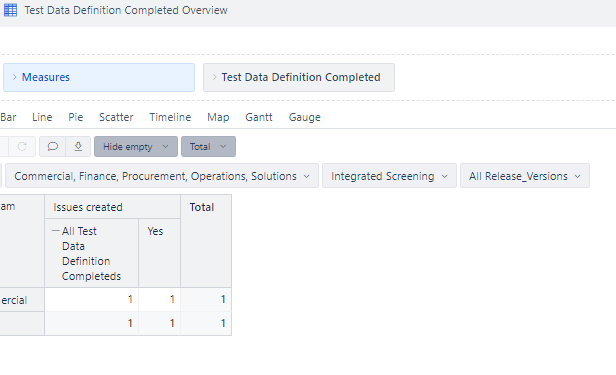
Task: Collapse All Test Data Definition Completeds column
Action: tap(56, 231)
